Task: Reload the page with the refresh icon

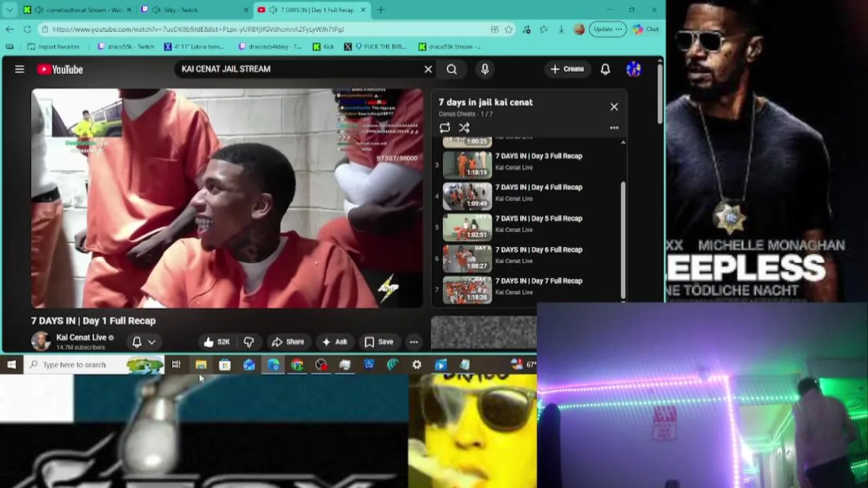Action: [x=27, y=29]
